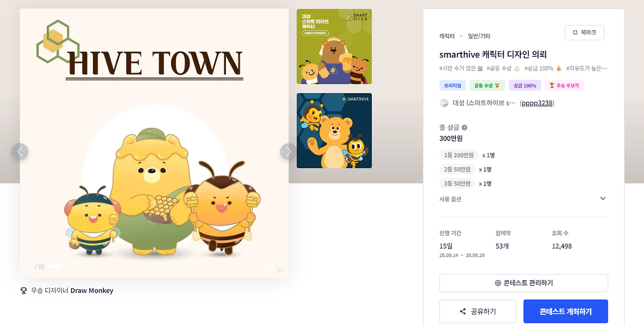Select the 공동 수상 tag badge
Screen dimensions: 644x326
(487, 86)
